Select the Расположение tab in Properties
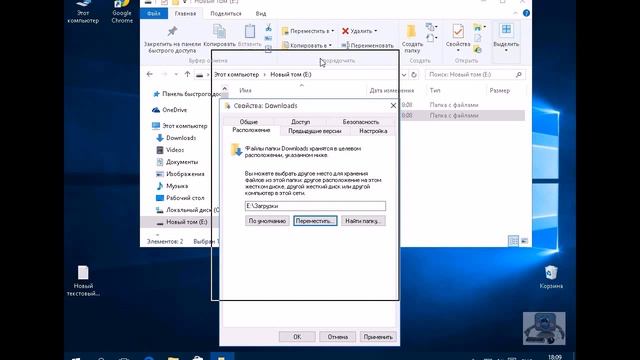 (251, 130)
